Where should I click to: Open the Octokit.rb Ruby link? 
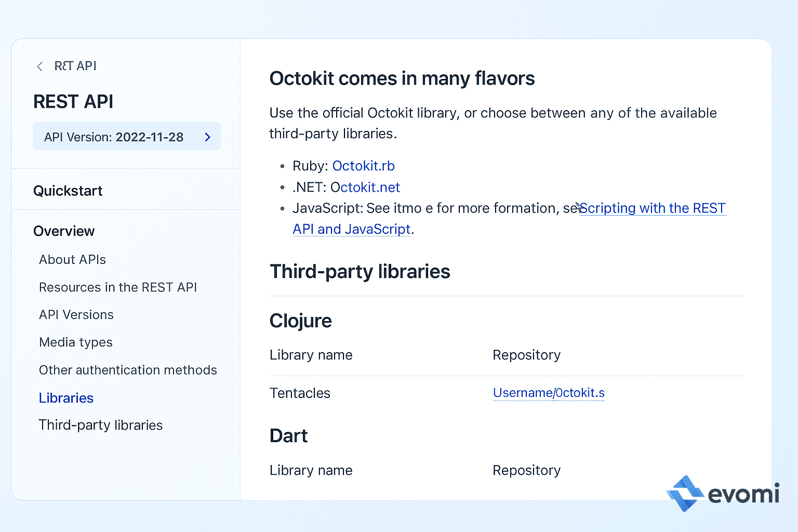(364, 166)
